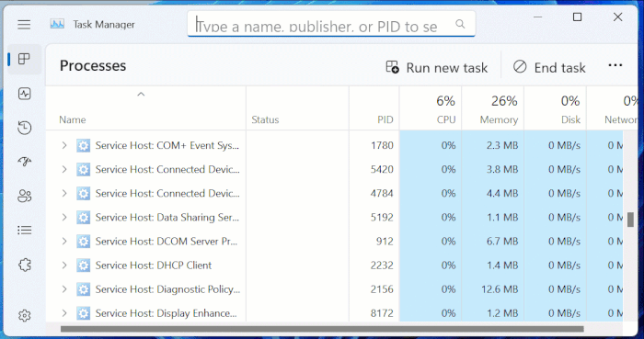Click gear icon of Connected Devices PID 5420 row
This screenshot has width=644, height=339.
click(x=84, y=170)
